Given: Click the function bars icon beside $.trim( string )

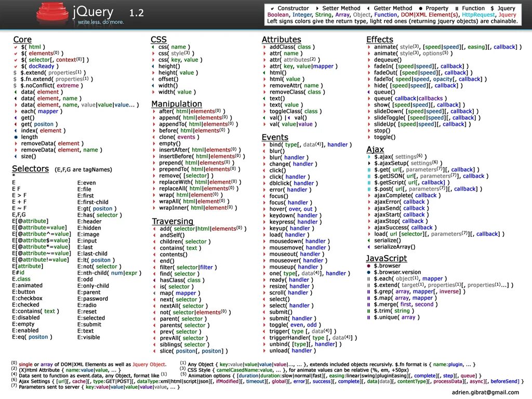Looking at the screenshot, I should [x=368, y=311].
